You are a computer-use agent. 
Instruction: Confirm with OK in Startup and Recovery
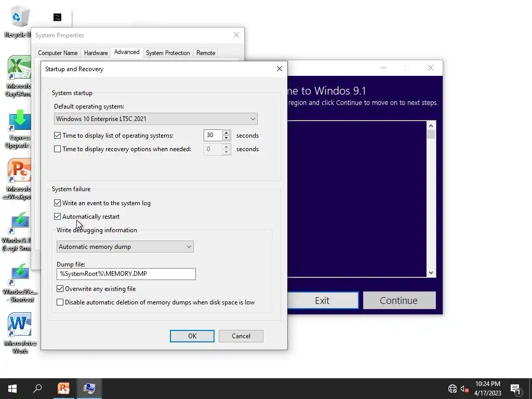(x=192, y=336)
